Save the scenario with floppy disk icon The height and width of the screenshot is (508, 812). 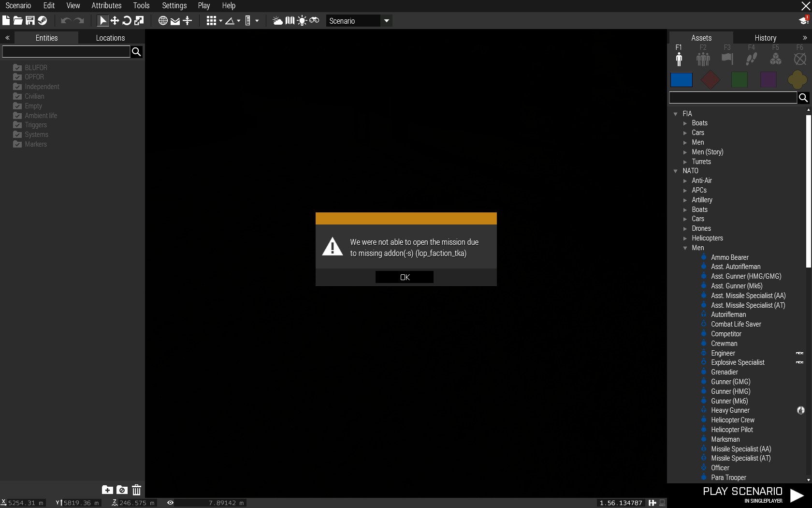(30, 21)
